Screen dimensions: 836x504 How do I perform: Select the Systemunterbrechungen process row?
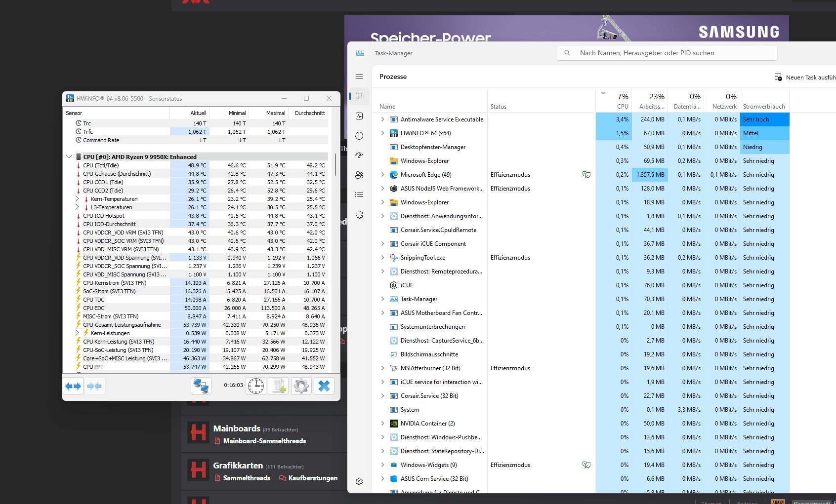(581, 327)
